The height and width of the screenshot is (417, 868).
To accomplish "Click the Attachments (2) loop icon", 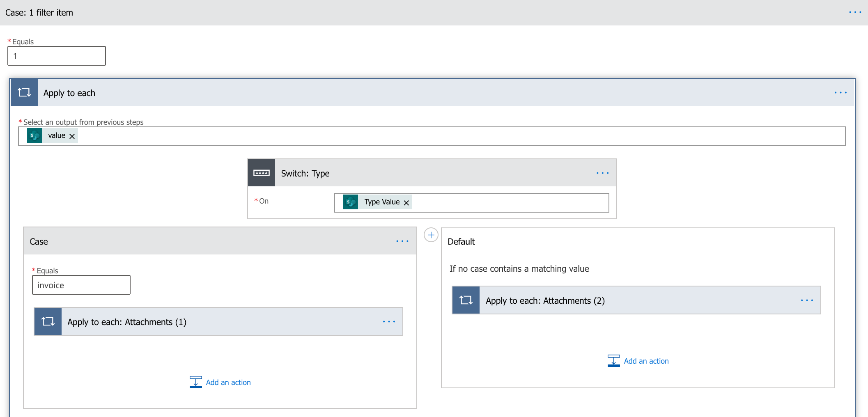I will coord(466,300).
